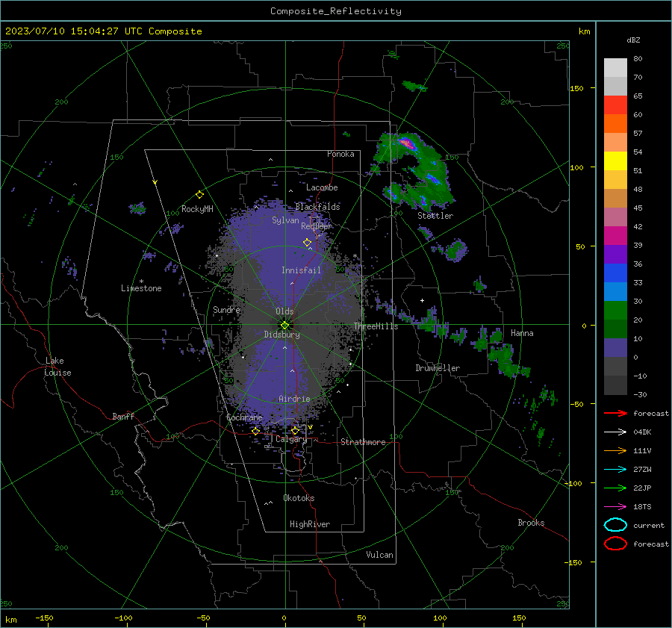Click yellow diamond marker beside RockyMH
672x628 pixels.
[x=199, y=195]
